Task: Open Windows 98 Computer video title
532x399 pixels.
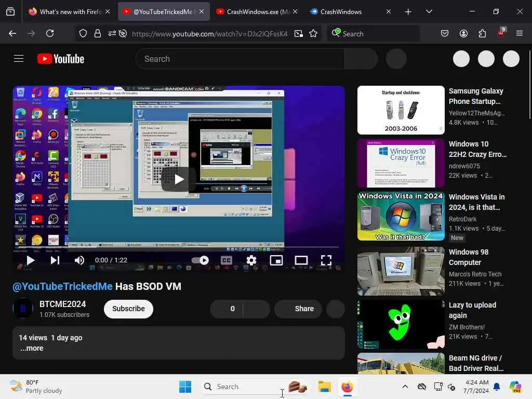Action: pyautogui.click(x=469, y=257)
